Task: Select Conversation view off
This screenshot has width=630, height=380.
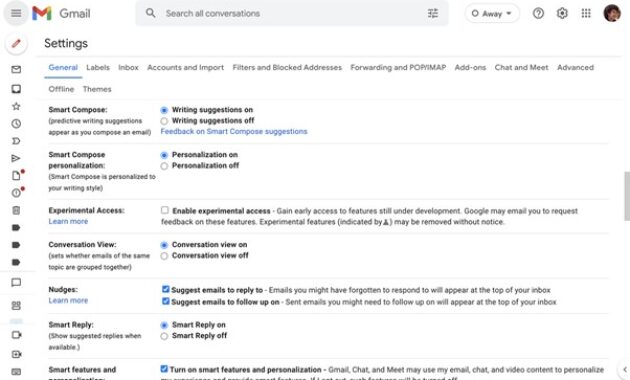Action: coord(164,256)
